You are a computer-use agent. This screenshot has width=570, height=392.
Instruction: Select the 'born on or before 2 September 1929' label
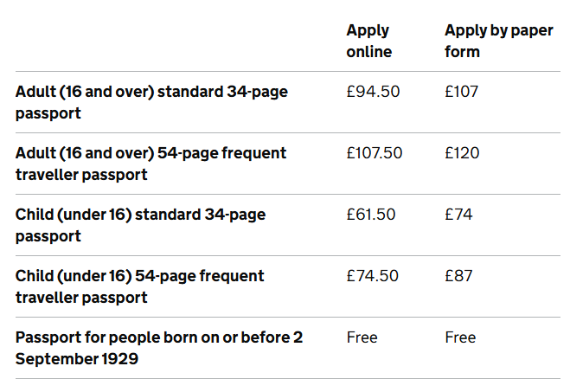tap(159, 348)
